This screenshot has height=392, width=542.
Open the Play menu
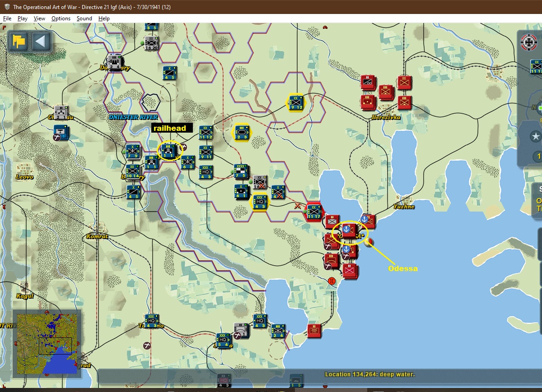[x=23, y=18]
